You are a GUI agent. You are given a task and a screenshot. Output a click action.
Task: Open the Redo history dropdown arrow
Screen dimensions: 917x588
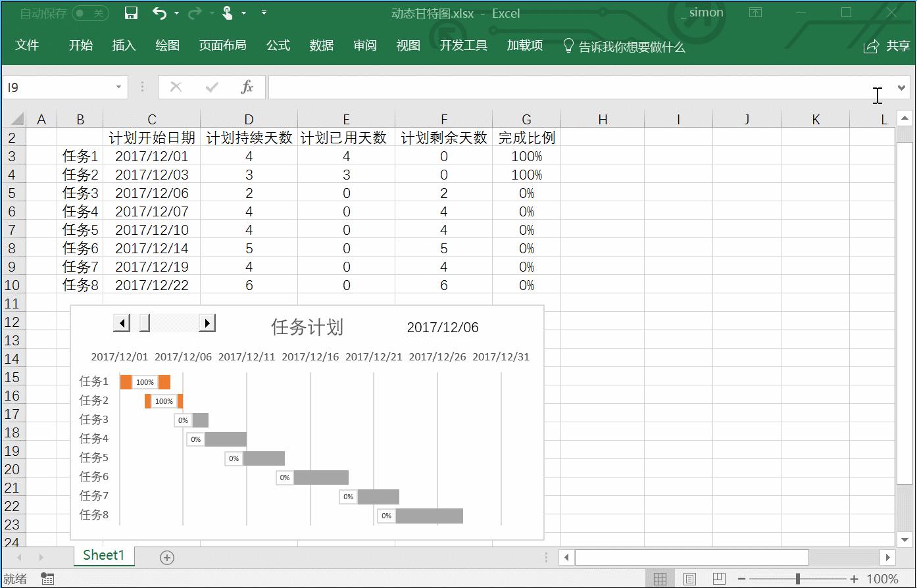point(212,13)
